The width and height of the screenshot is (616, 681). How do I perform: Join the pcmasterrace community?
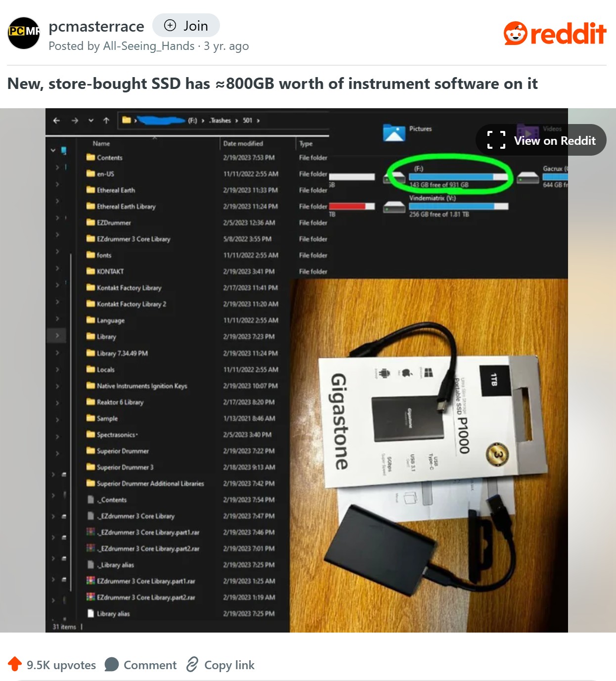186,25
